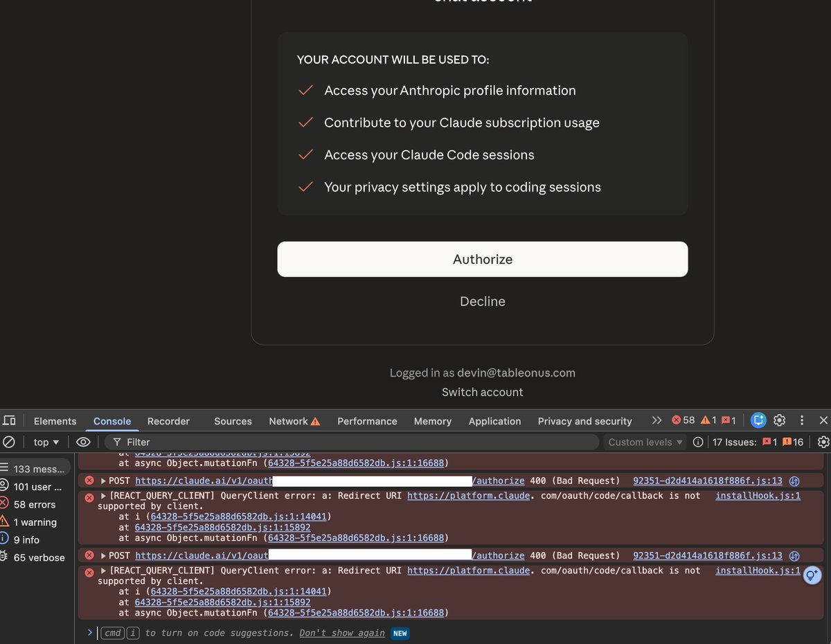
Task: Filter console by 65 verbose in sidebar
Action: 35,557
